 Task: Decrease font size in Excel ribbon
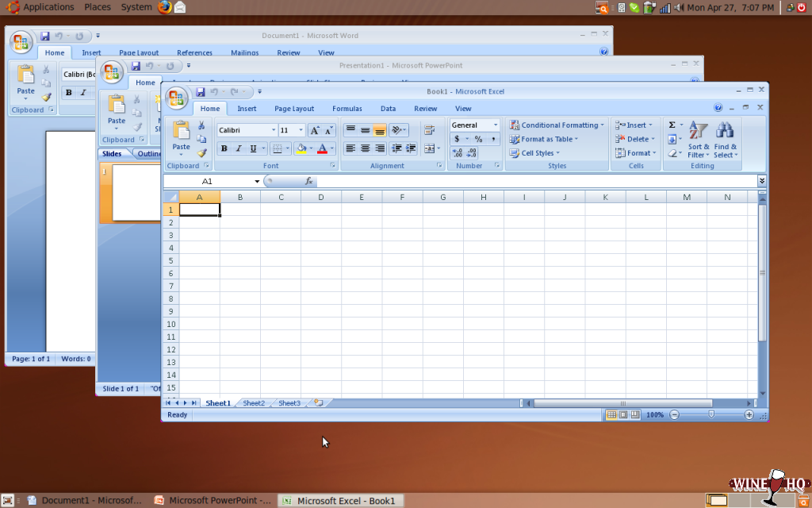click(x=328, y=131)
